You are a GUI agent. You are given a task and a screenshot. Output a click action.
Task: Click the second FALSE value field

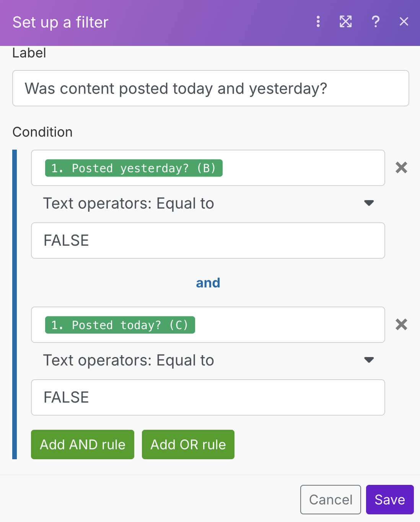[208, 397]
